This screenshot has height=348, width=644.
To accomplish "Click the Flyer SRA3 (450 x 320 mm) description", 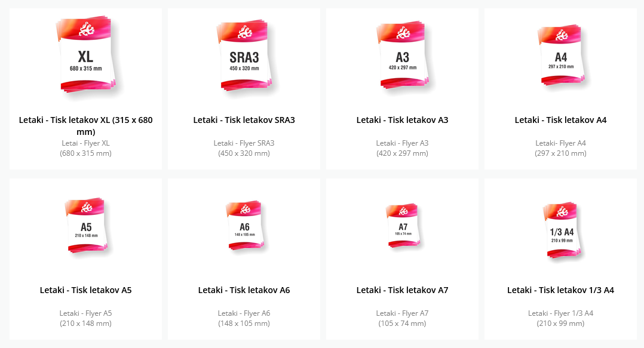I will (244, 148).
